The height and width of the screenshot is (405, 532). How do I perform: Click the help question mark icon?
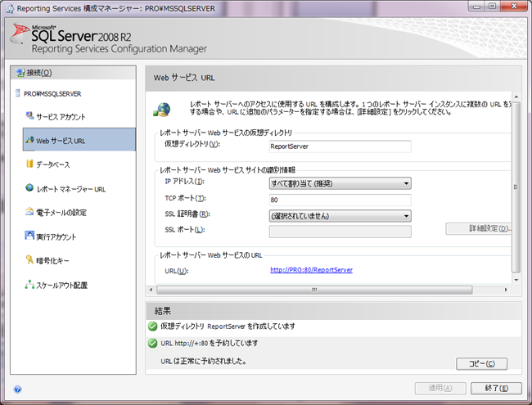point(18,389)
